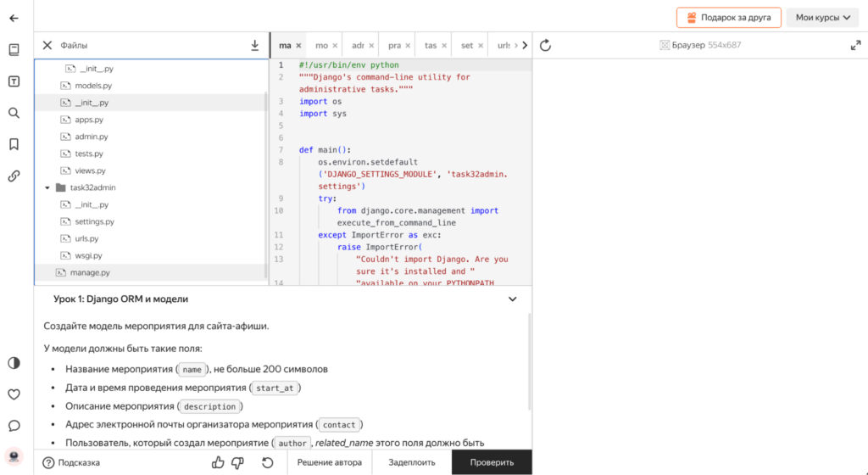868x475 pixels.
Task: Open the bookmarks icon in the sidebar
Action: 14,144
